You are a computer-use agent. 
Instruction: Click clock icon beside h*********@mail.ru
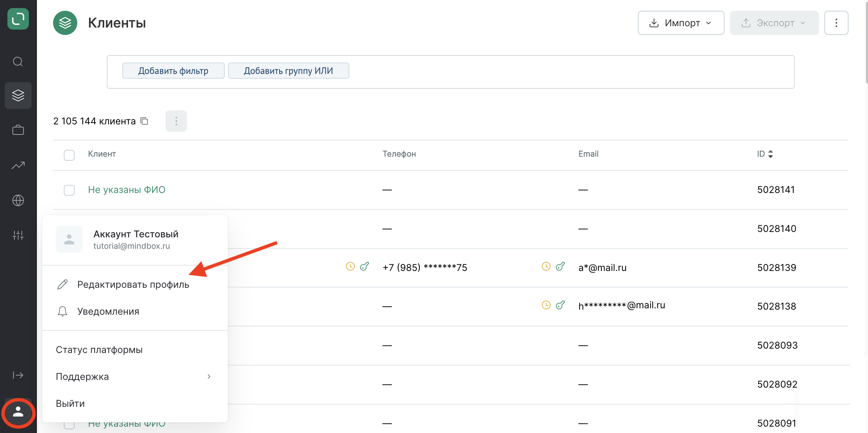coord(546,305)
